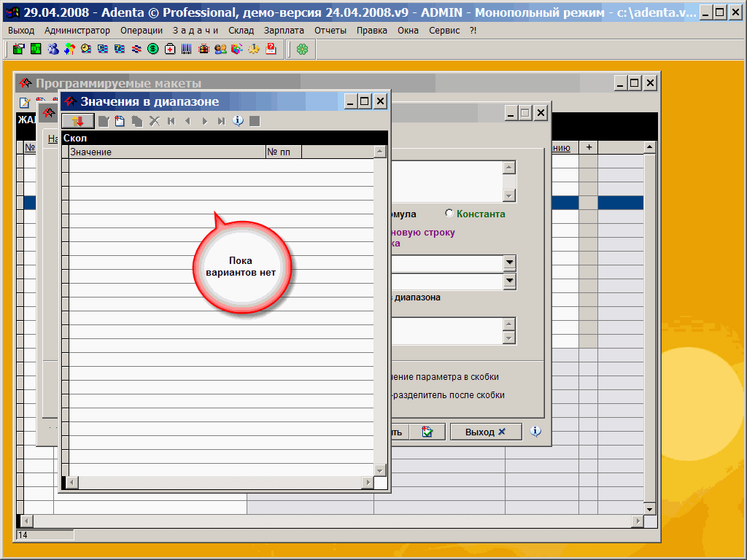Click the + column header in background table
The height and width of the screenshot is (560, 747).
[588, 147]
